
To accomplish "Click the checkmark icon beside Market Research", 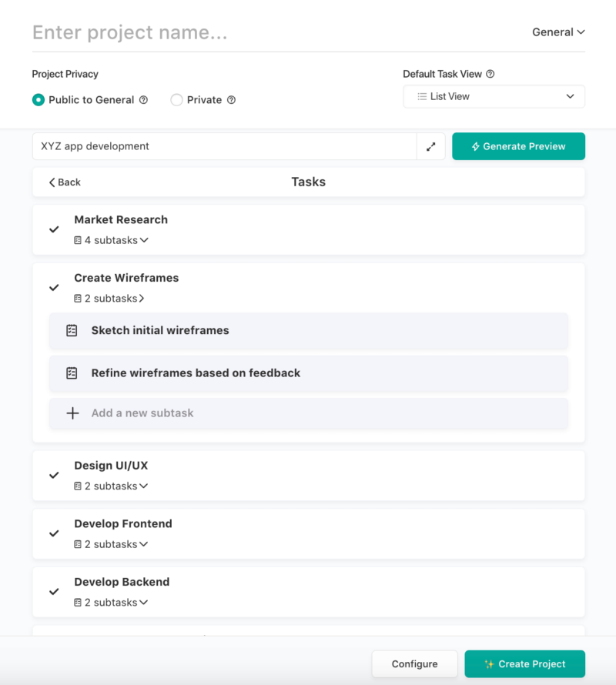I will pos(54,229).
